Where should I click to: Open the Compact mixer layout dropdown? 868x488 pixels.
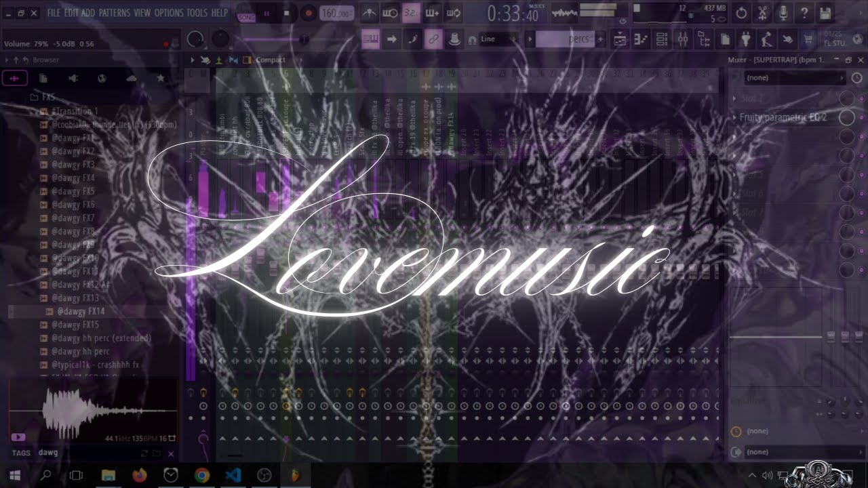point(270,60)
